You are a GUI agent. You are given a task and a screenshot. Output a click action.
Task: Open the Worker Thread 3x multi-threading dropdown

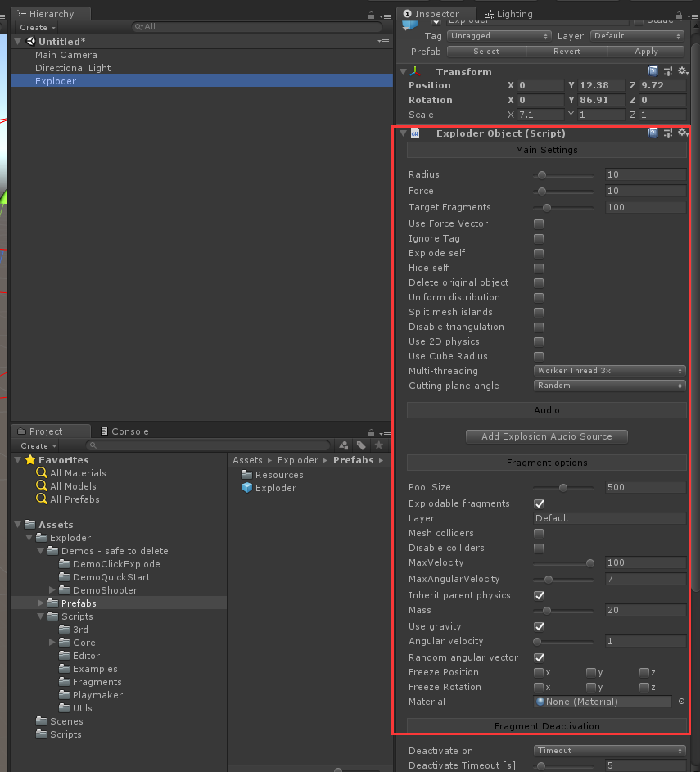[x=609, y=371]
